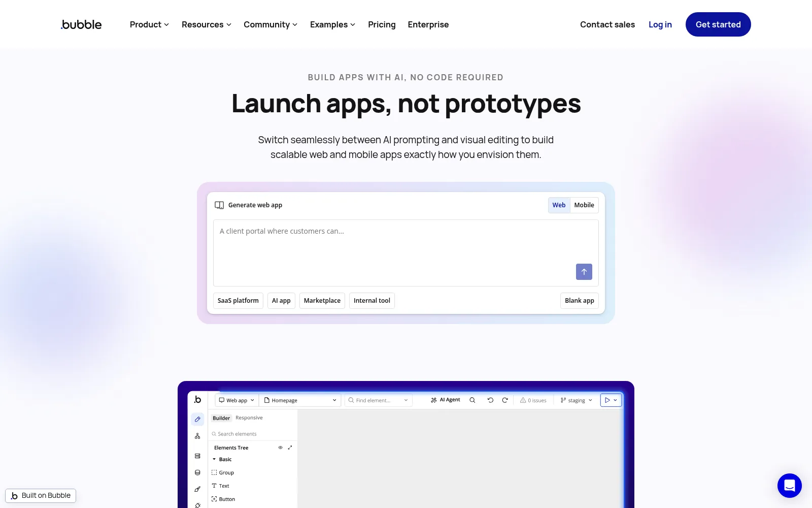
Task: Click the editor search magnifier icon
Action: pyautogui.click(x=472, y=400)
